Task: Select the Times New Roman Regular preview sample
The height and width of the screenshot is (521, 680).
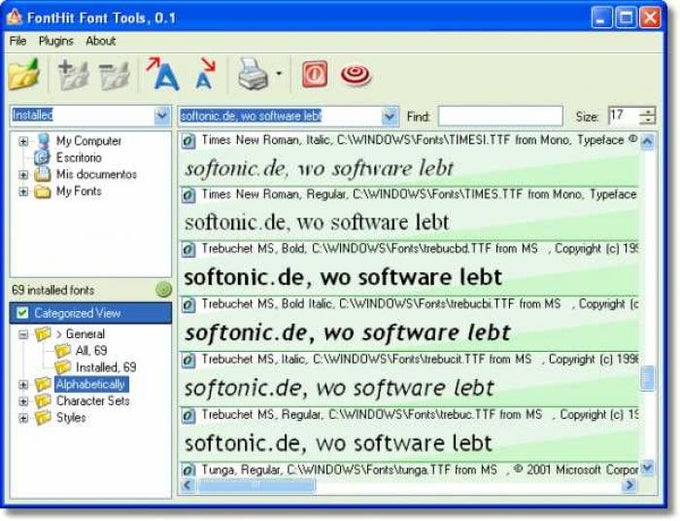Action: (x=317, y=223)
